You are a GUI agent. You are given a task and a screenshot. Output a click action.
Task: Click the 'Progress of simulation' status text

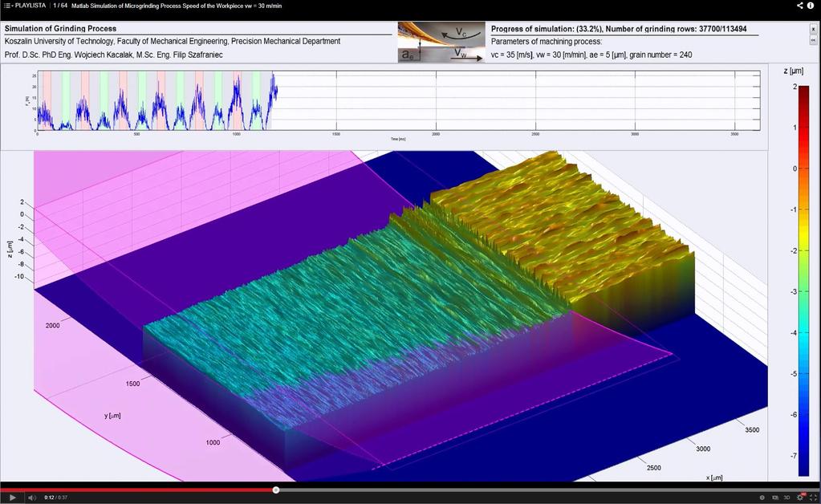point(619,29)
